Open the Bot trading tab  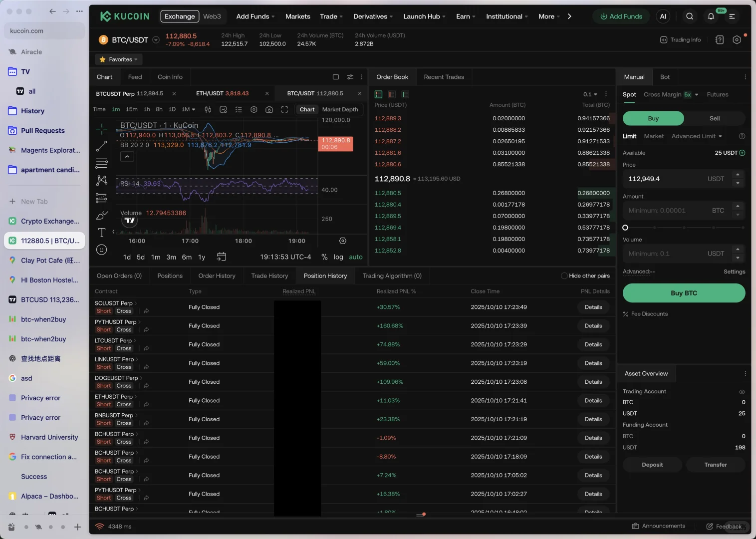(x=665, y=77)
